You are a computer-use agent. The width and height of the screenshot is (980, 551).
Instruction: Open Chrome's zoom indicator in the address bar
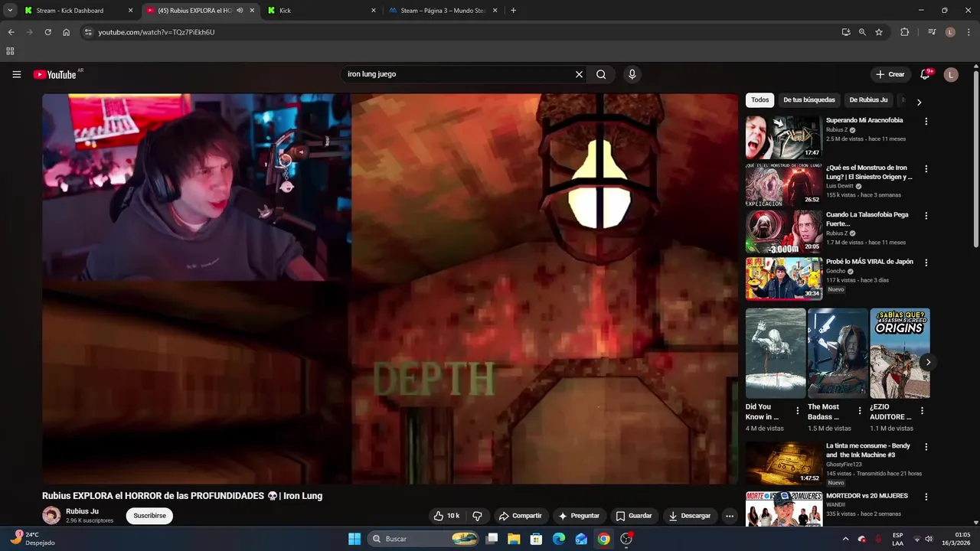coord(862,32)
